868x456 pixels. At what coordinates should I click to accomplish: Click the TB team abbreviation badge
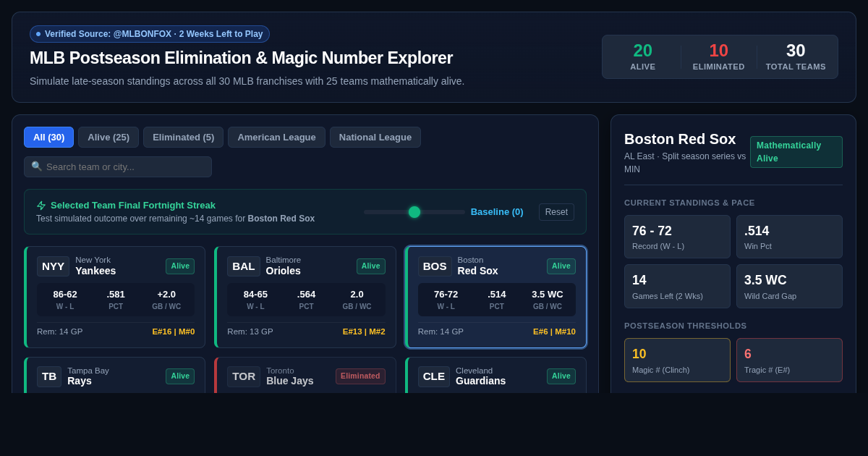coord(49,376)
